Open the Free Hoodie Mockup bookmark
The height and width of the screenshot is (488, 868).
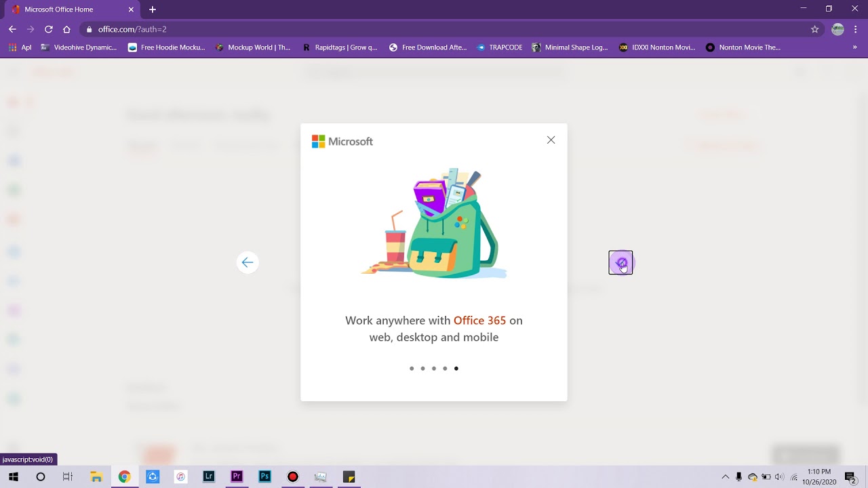click(x=166, y=47)
